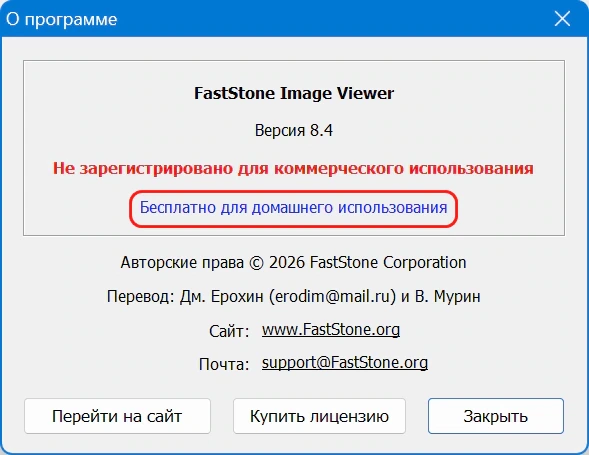Viewport: 589px width, 455px height.
Task: Click the Почта: label
Action: 224,364
